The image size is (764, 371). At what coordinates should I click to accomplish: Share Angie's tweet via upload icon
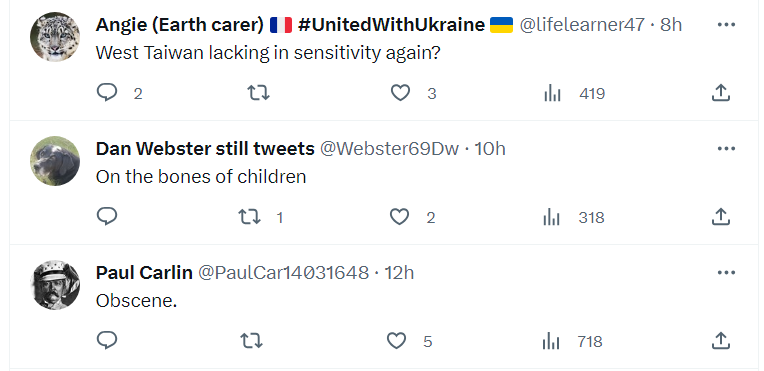click(721, 92)
